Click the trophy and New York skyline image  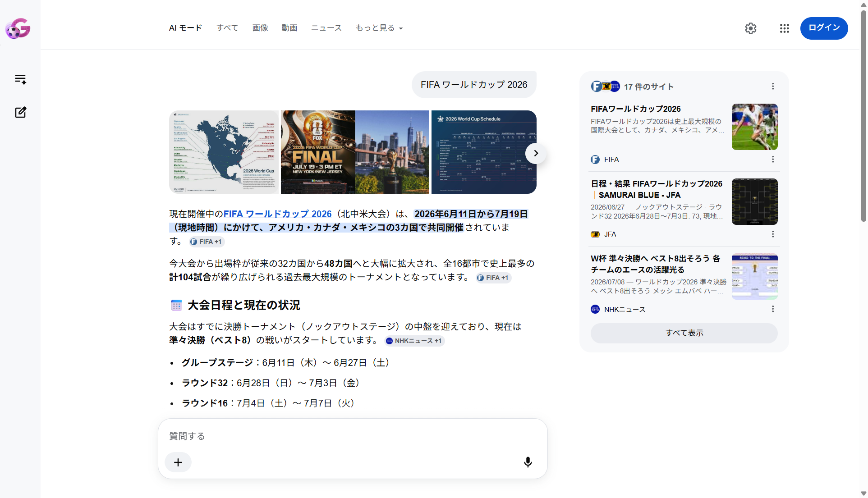coord(392,152)
